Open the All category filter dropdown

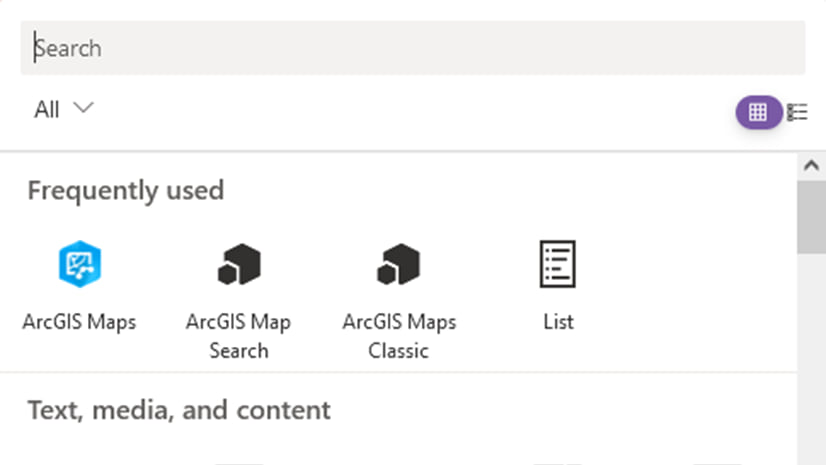(47, 109)
